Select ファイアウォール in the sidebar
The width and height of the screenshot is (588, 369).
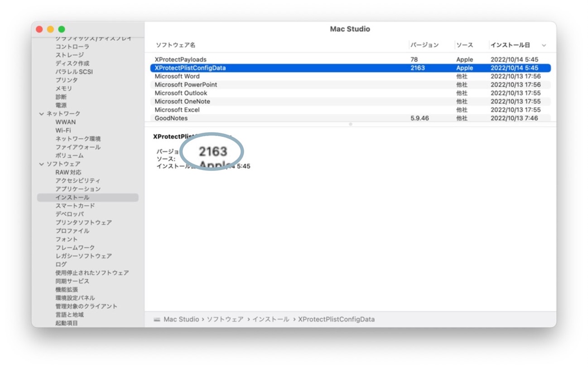(78, 147)
